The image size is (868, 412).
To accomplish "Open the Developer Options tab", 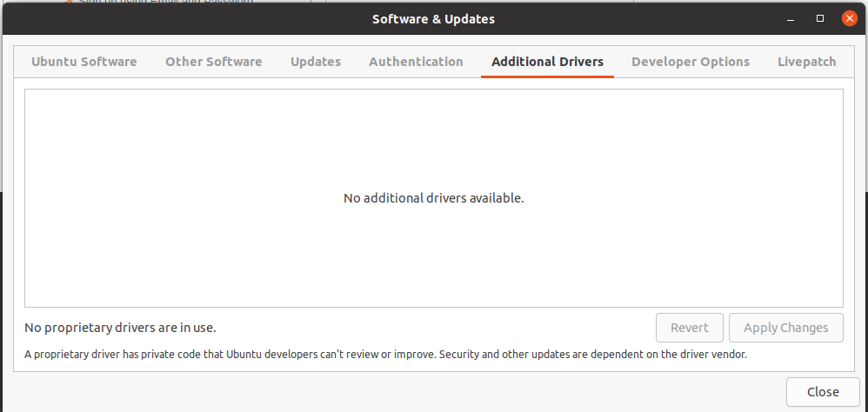I will click(691, 62).
